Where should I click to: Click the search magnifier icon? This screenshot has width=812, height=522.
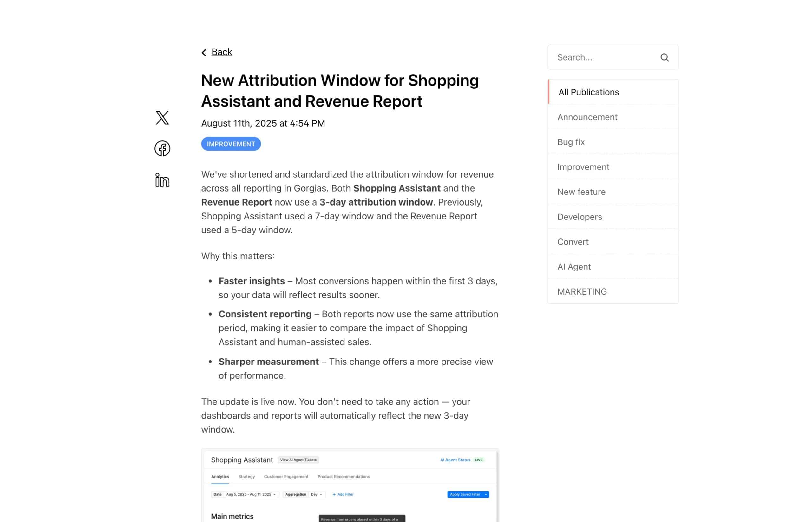[664, 57]
